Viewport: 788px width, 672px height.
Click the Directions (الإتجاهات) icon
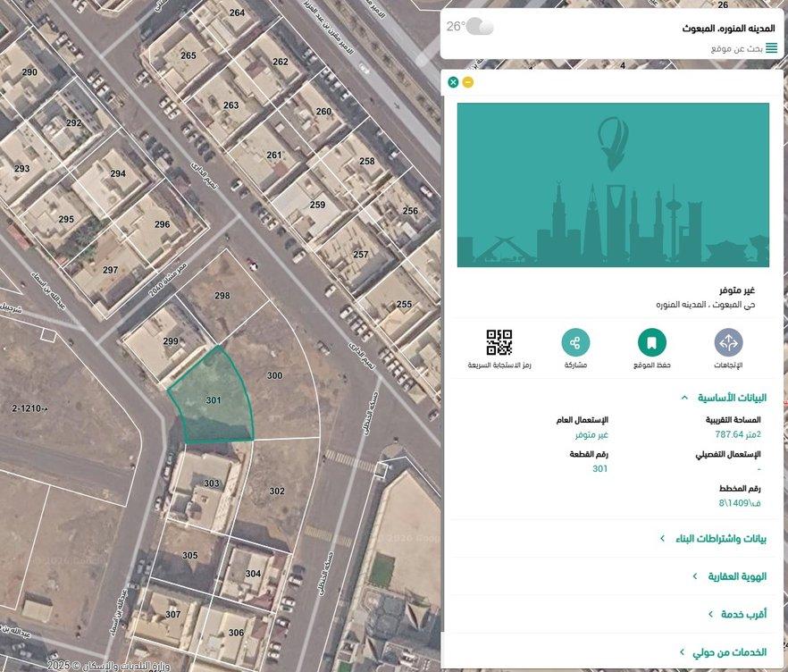coord(728,343)
